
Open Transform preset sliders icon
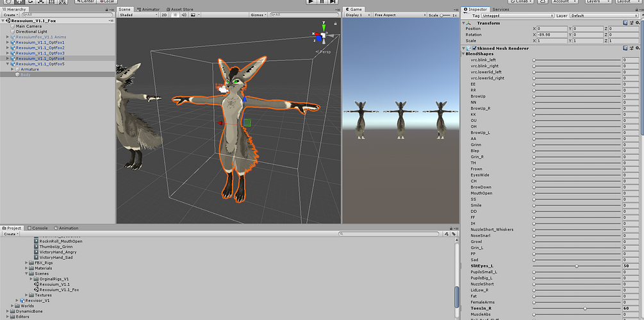pos(631,23)
